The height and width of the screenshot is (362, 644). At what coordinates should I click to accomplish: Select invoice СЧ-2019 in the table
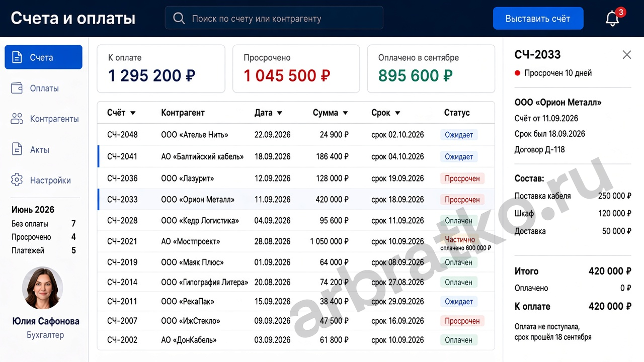122,262
